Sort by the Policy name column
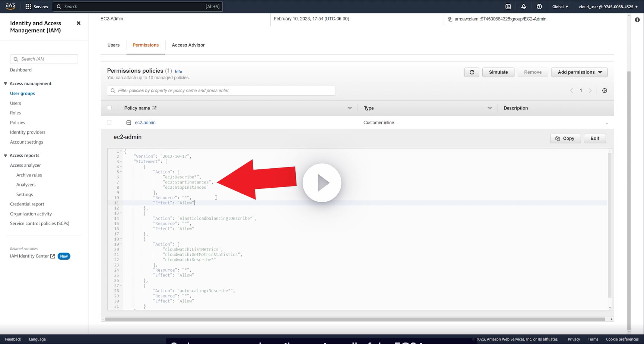 349,108
